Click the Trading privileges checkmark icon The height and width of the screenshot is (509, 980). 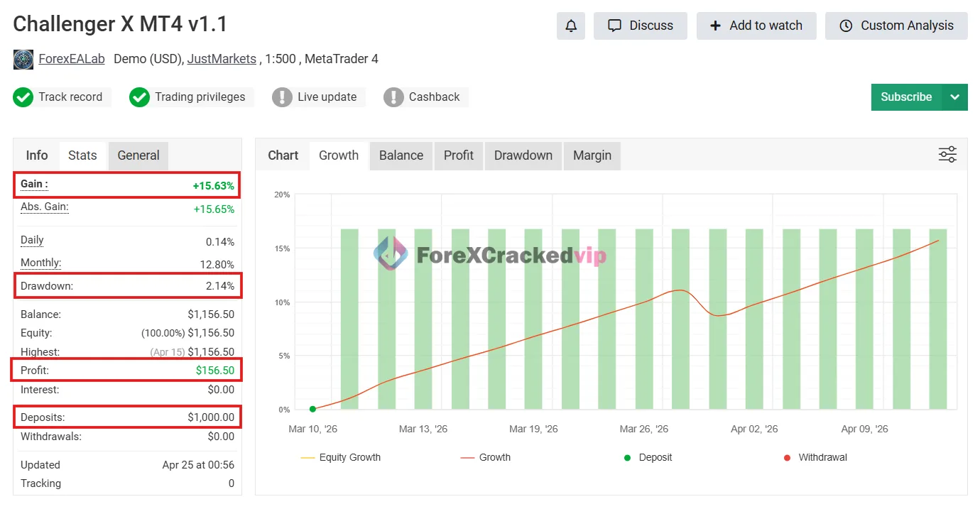tap(139, 97)
